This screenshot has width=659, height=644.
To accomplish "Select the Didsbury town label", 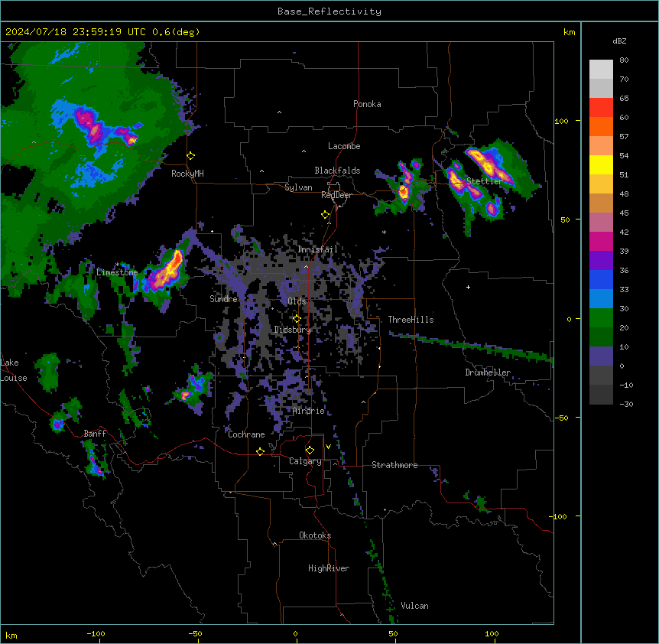I will coord(292,330).
